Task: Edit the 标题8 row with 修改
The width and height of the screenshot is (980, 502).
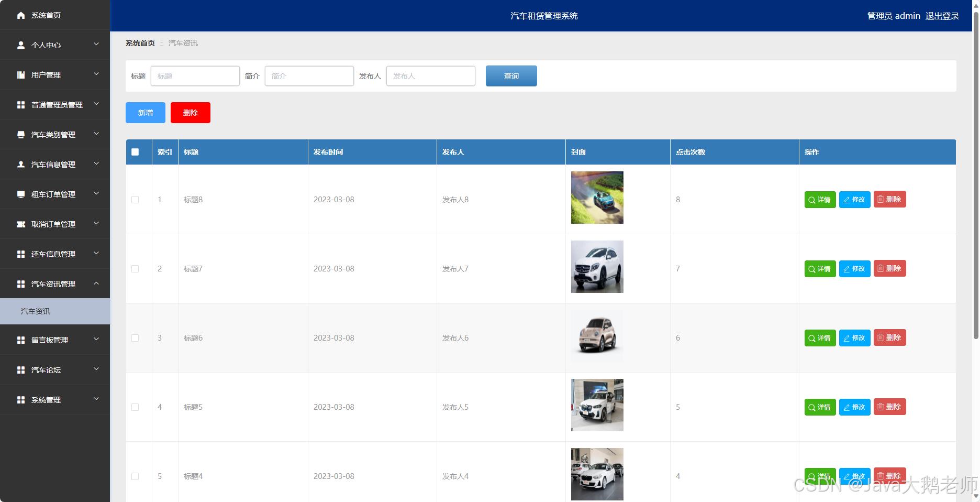Action: pyautogui.click(x=854, y=200)
